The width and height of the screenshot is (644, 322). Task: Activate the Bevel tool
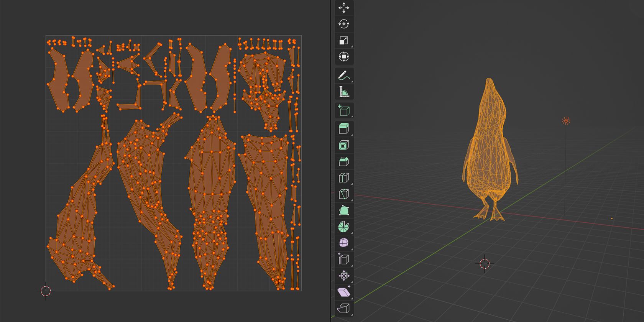(x=344, y=162)
